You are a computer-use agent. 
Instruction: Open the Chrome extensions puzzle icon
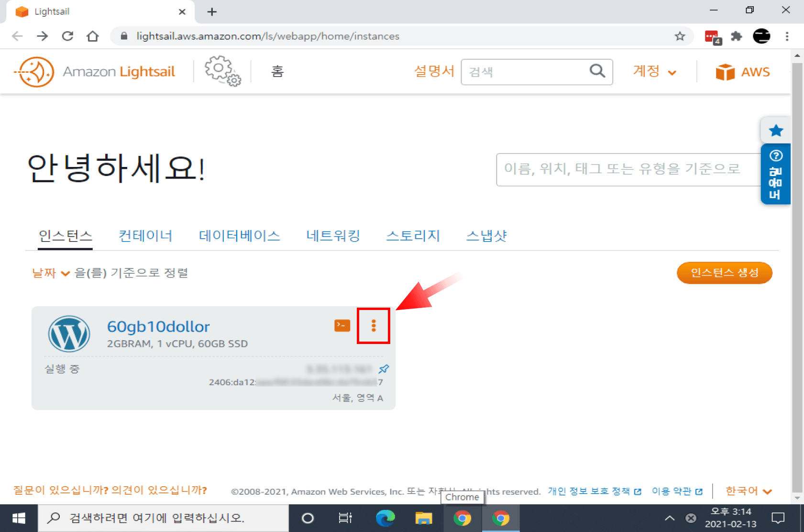[x=737, y=36]
